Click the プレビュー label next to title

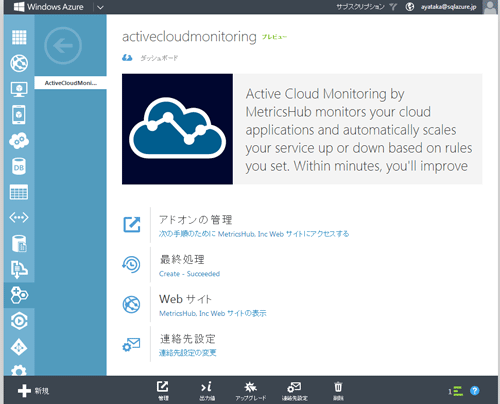(274, 37)
